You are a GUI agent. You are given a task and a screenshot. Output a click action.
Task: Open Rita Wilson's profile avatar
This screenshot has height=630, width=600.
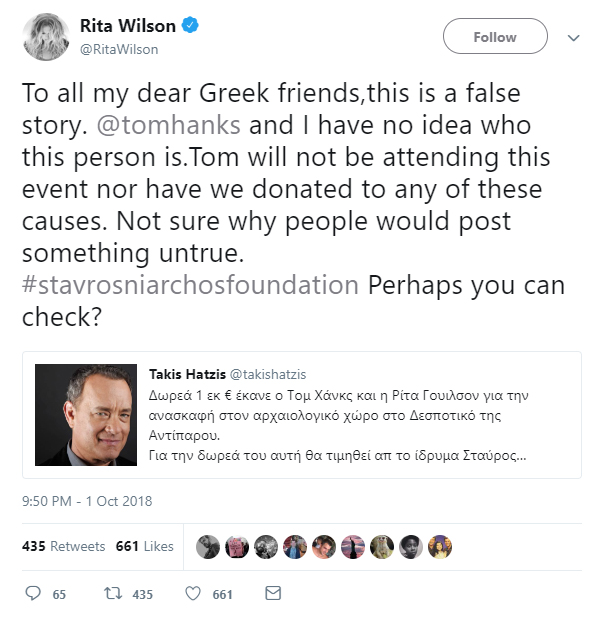pos(46,37)
